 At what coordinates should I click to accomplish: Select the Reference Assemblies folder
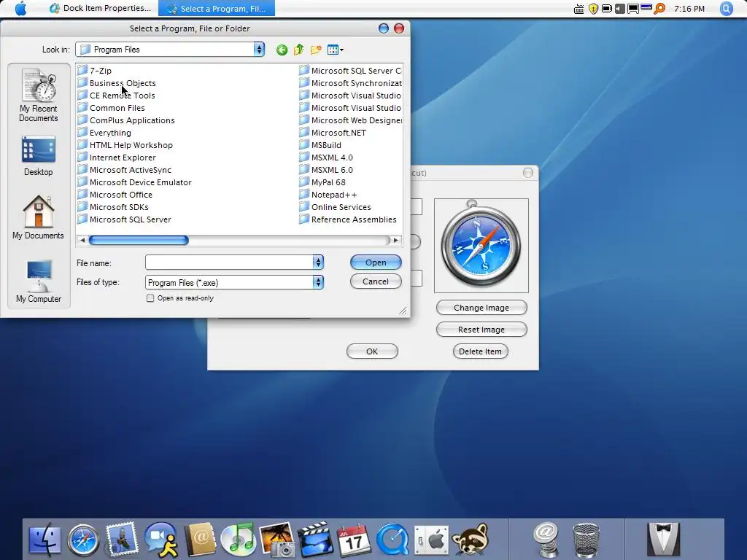point(348,219)
